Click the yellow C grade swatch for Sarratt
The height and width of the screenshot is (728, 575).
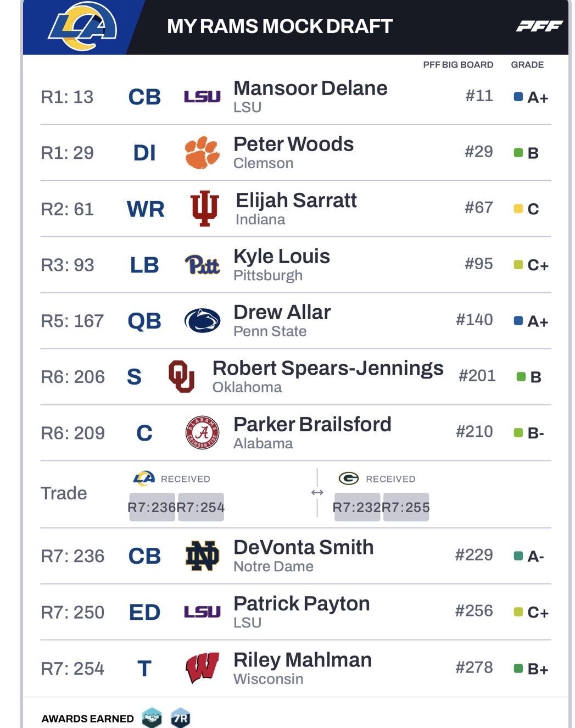(x=518, y=209)
